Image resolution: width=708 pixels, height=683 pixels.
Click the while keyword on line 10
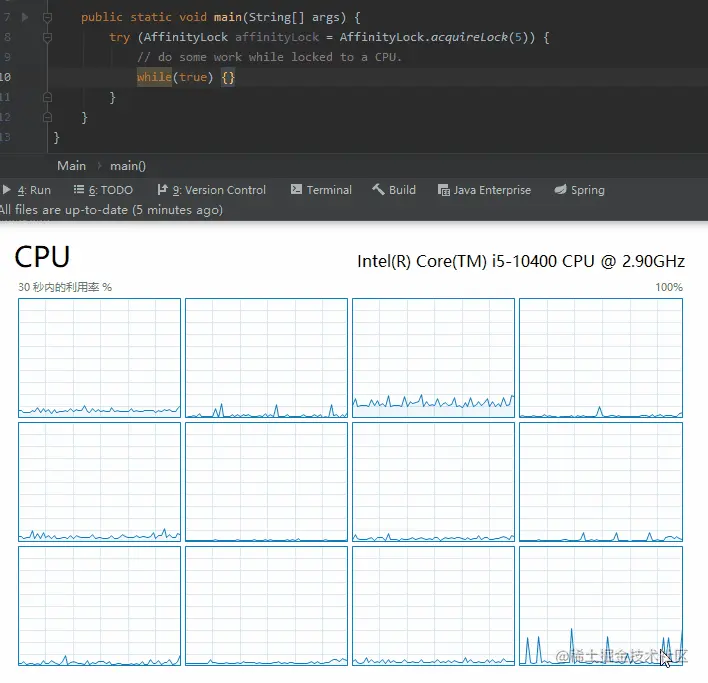(154, 77)
